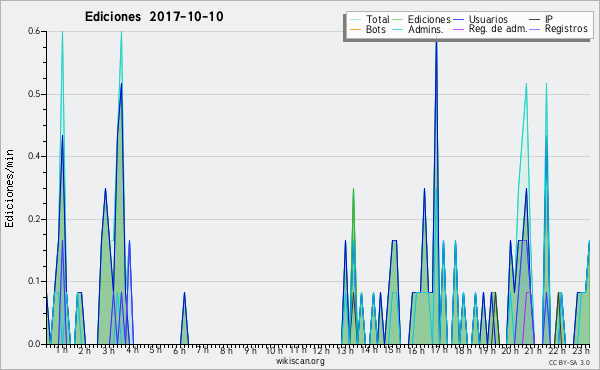Screen dimensions: 600x370
Task: Click the "19 h" x-axis label
Action: coord(487,350)
